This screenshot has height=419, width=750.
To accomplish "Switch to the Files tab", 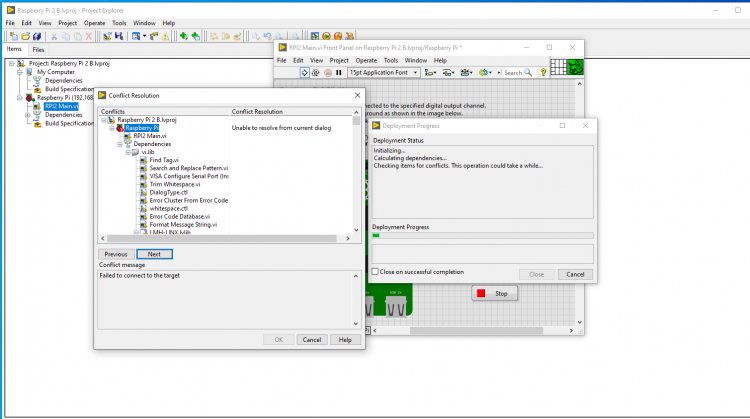I will (x=38, y=50).
